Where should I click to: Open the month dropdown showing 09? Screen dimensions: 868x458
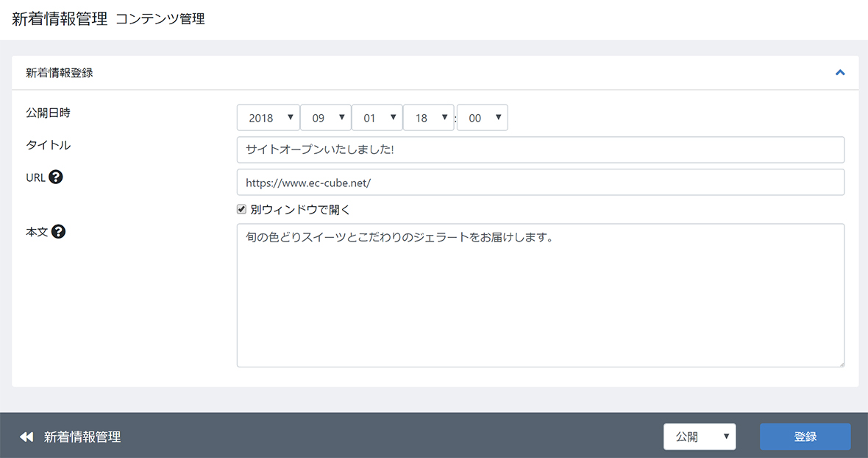click(325, 117)
